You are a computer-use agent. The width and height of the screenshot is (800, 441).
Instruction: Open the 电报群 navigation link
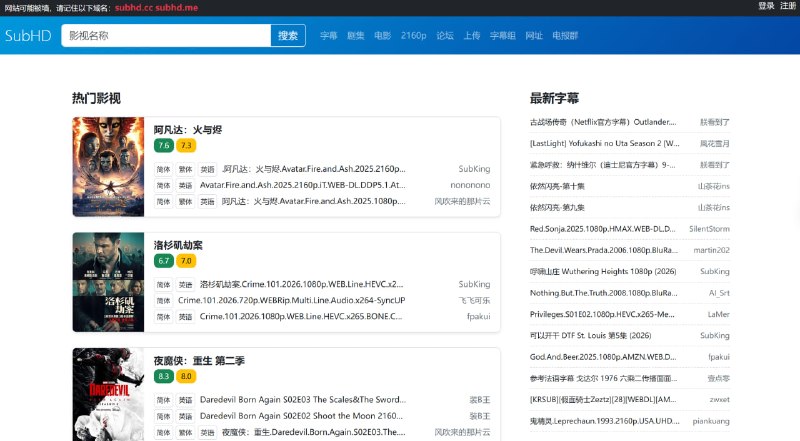pos(566,36)
